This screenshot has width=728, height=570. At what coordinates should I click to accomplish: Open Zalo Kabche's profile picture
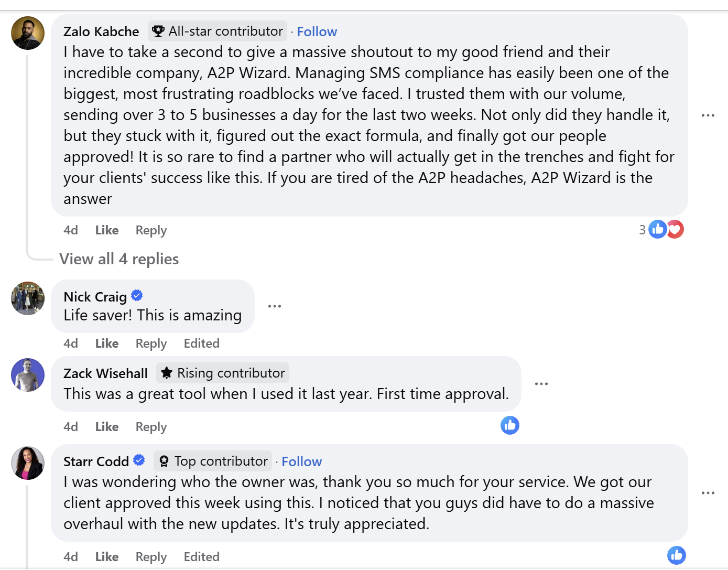point(28,33)
